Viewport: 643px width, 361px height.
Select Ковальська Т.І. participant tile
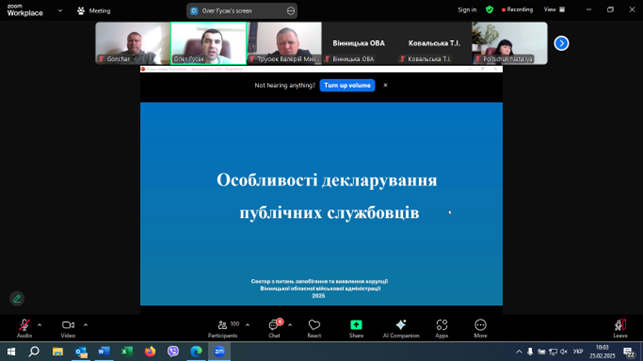(x=434, y=43)
